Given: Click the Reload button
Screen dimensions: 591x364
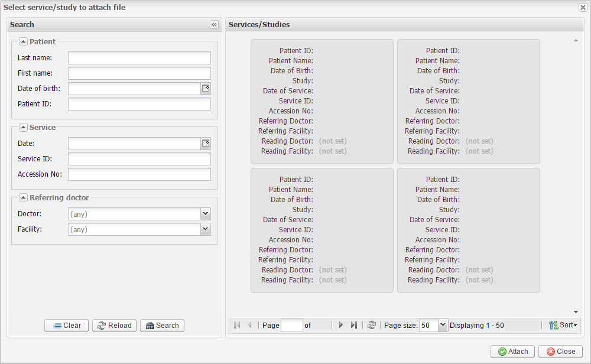Looking at the screenshot, I should [x=115, y=326].
